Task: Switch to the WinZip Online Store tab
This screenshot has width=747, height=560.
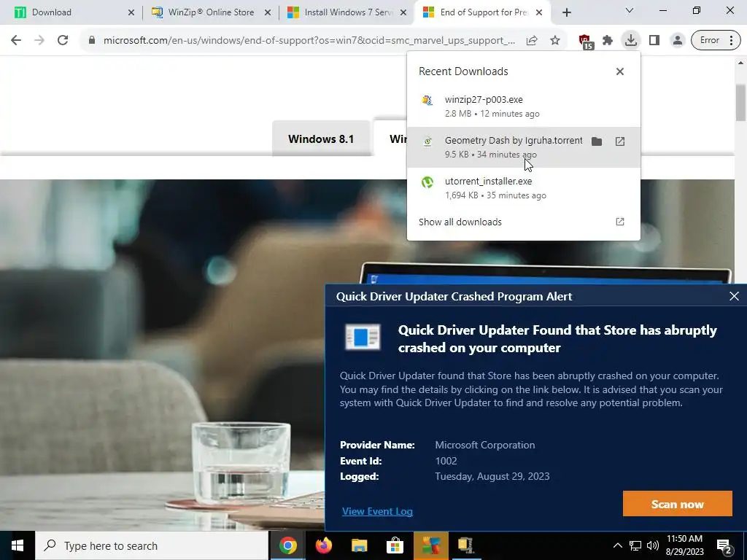Action: click(x=210, y=12)
